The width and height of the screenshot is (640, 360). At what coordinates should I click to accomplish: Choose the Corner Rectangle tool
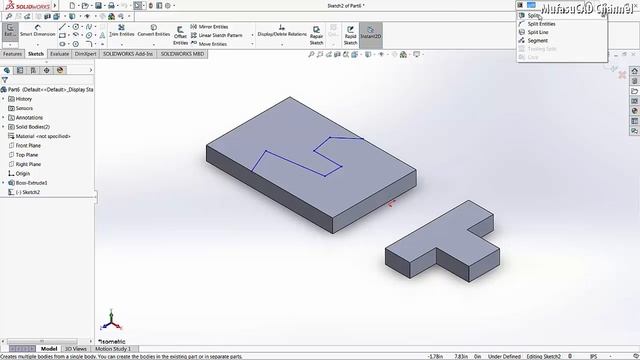click(62, 36)
